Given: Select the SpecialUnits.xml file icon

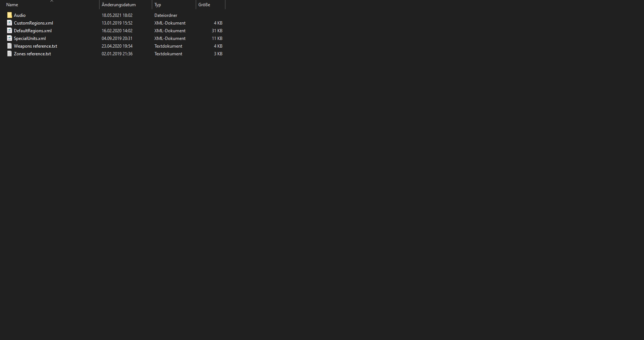Looking at the screenshot, I should point(10,38).
